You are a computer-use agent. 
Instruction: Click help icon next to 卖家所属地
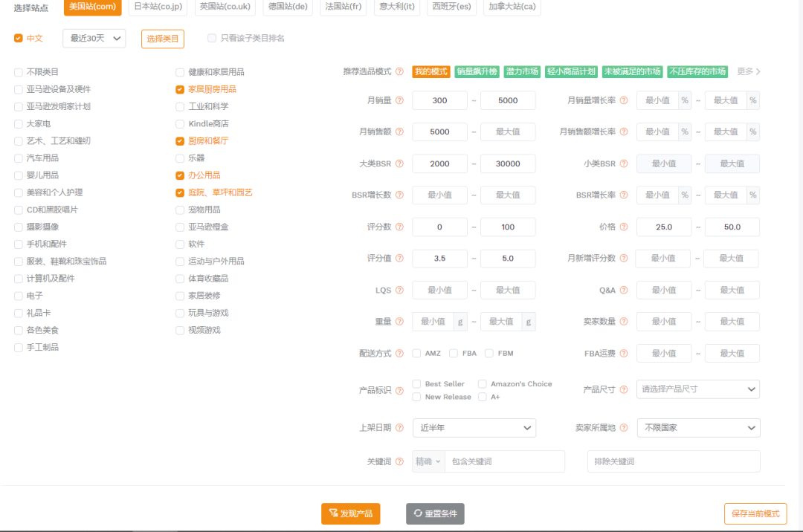[x=624, y=428]
